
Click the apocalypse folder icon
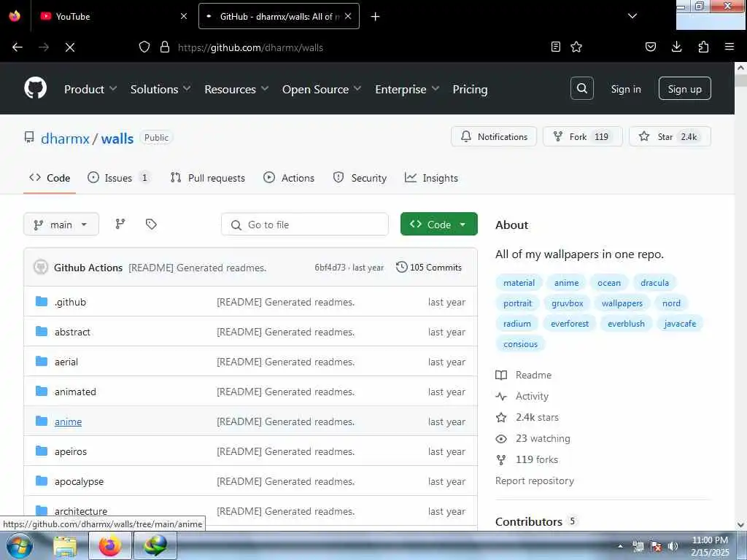tap(42, 481)
